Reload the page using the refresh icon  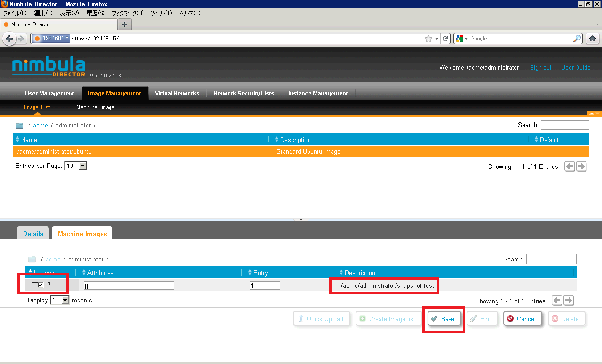pos(445,39)
